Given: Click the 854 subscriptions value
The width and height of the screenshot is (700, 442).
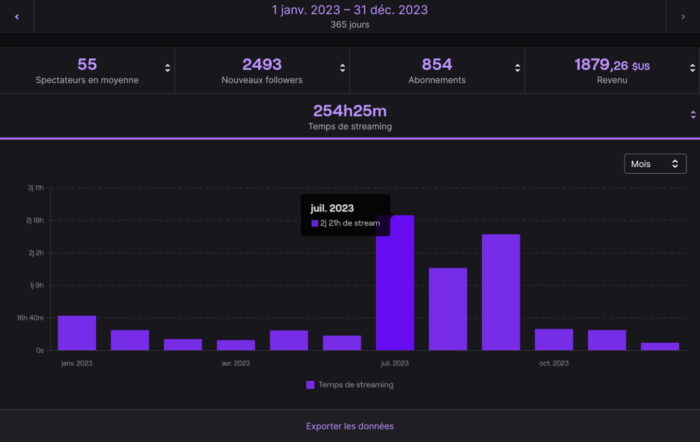Looking at the screenshot, I should (437, 65).
